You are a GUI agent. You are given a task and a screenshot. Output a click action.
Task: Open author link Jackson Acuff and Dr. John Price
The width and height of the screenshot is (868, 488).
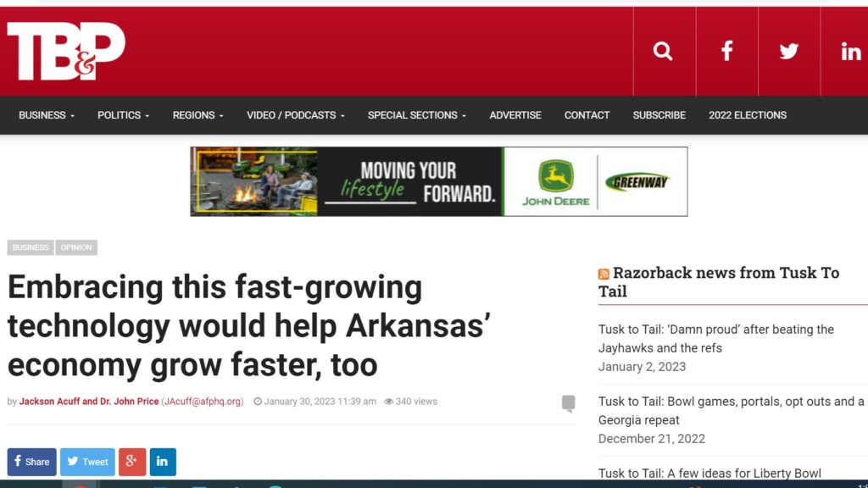click(89, 401)
